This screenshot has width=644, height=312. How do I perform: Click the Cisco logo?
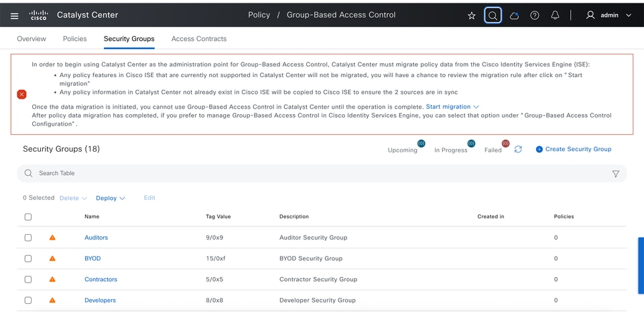pos(38,15)
